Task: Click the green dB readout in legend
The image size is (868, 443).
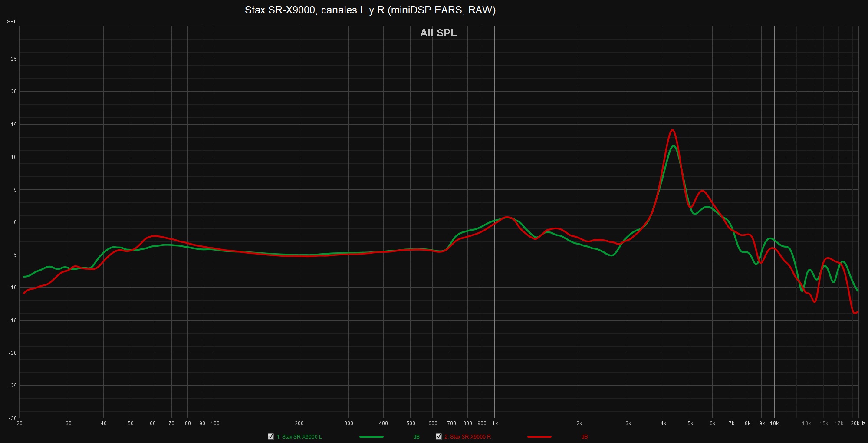Action: 416,437
